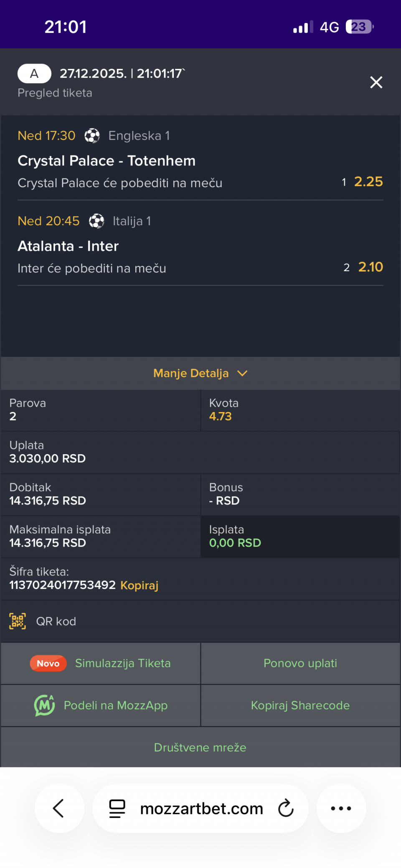This screenshot has height=868, width=401.
Task: Copy ticket code with Kopiraj
Action: pos(139,585)
